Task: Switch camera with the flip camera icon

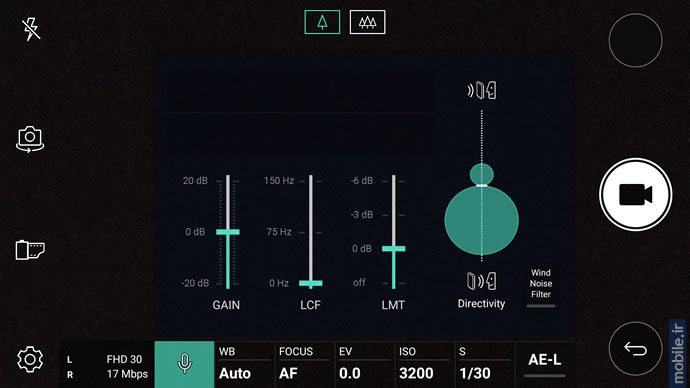Action: (x=30, y=139)
